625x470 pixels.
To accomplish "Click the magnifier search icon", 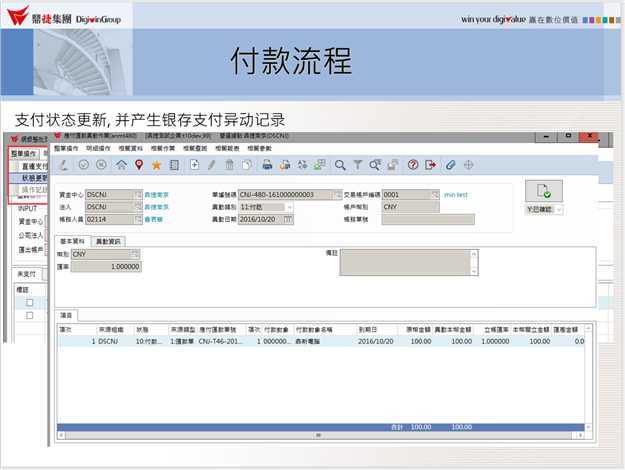I will 341,164.
